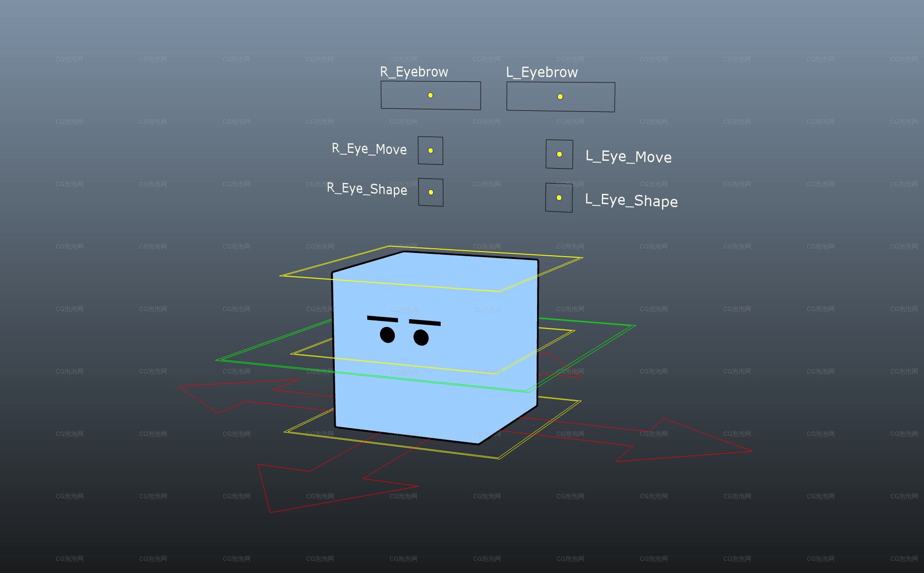Screen dimensions: 924x573
Task: Click the L_Eye_Move text label
Action: (628, 157)
